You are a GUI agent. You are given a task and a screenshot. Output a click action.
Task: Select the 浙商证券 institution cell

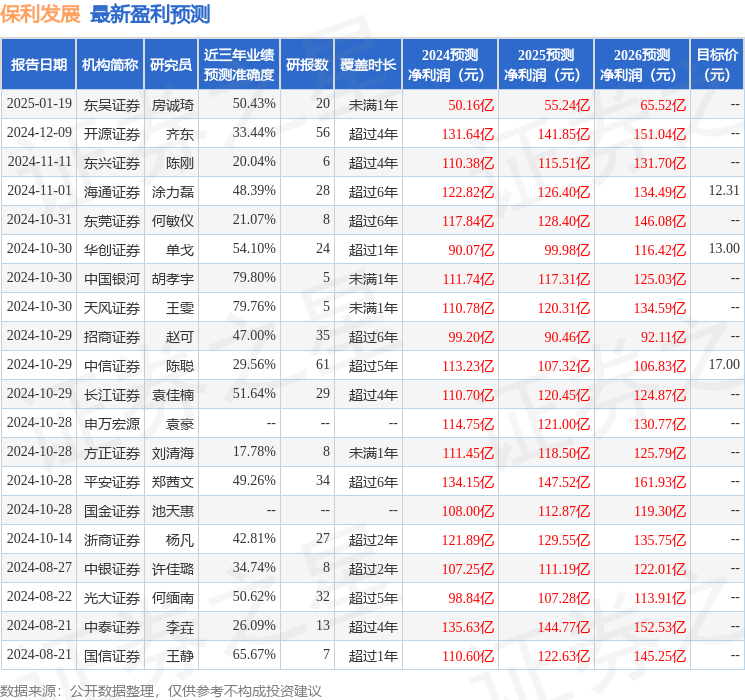(112, 540)
